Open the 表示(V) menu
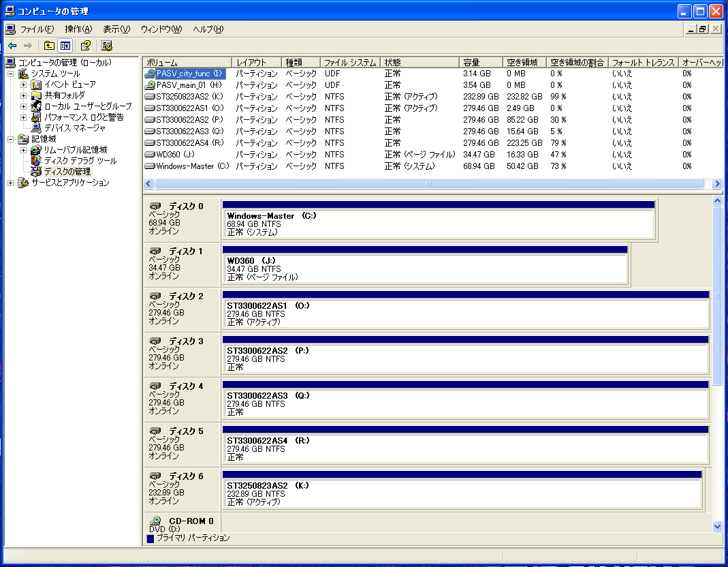The height and width of the screenshot is (567, 728). [x=116, y=29]
